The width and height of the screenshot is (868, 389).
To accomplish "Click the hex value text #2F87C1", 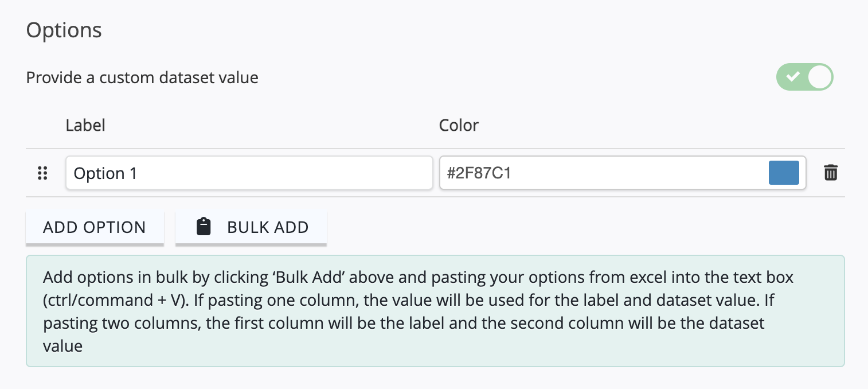I will pyautogui.click(x=479, y=173).
